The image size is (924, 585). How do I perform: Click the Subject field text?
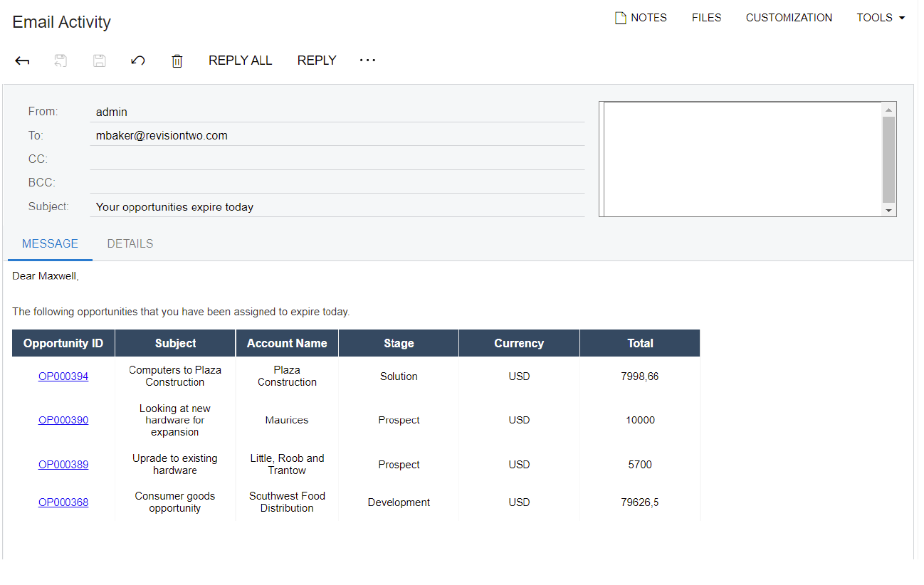[174, 207]
